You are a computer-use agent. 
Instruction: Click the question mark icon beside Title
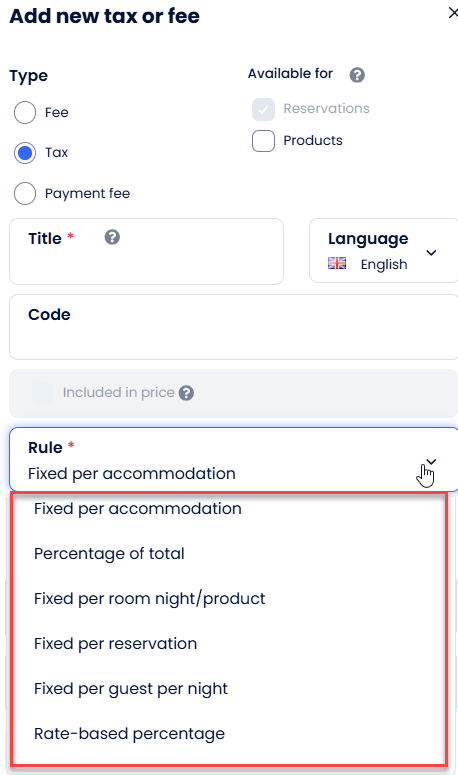pyautogui.click(x=112, y=237)
